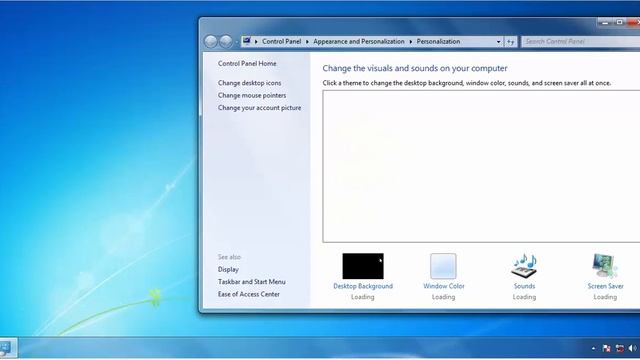Viewport: 640px width, 360px height.
Task: Click the Sounds music notes icon
Action: (x=524, y=266)
